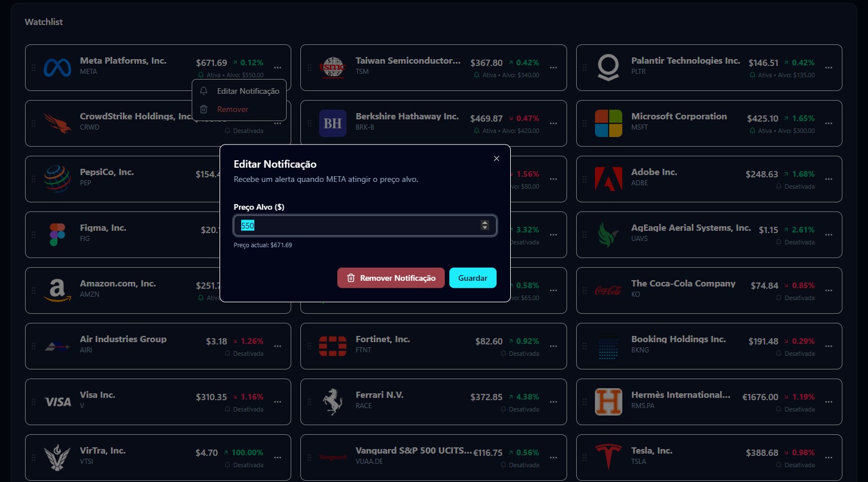Screen dimensions: 868x482
Task: Click the Microsoft four-color logo
Action: click(608, 123)
